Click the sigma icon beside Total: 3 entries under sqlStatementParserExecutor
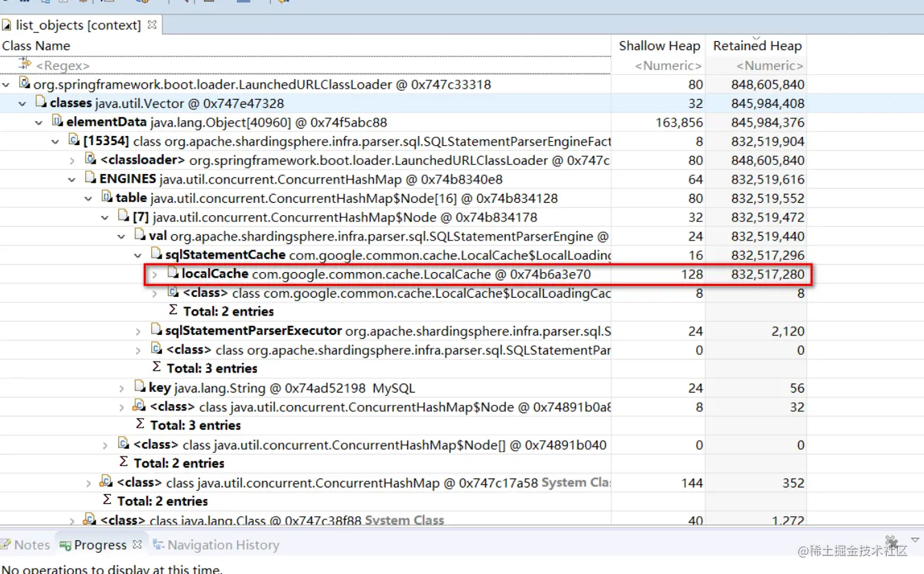This screenshot has height=574, width=924. point(157,367)
